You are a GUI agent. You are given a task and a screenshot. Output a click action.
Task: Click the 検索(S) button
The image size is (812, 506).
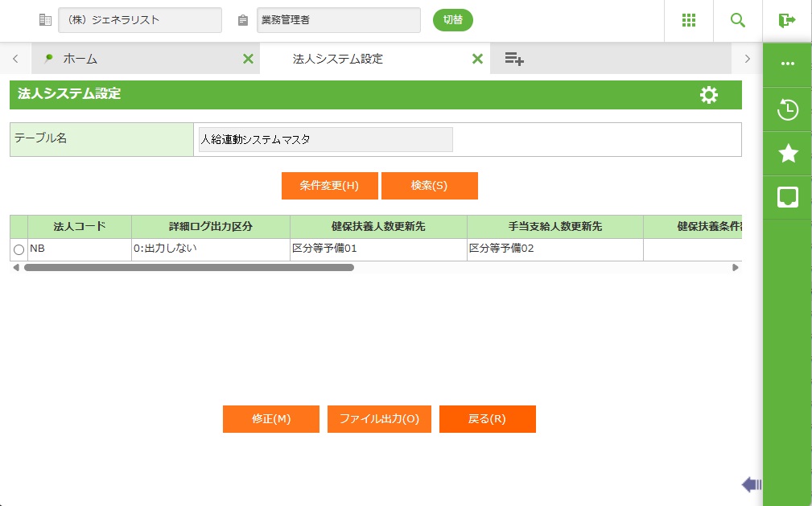(429, 186)
